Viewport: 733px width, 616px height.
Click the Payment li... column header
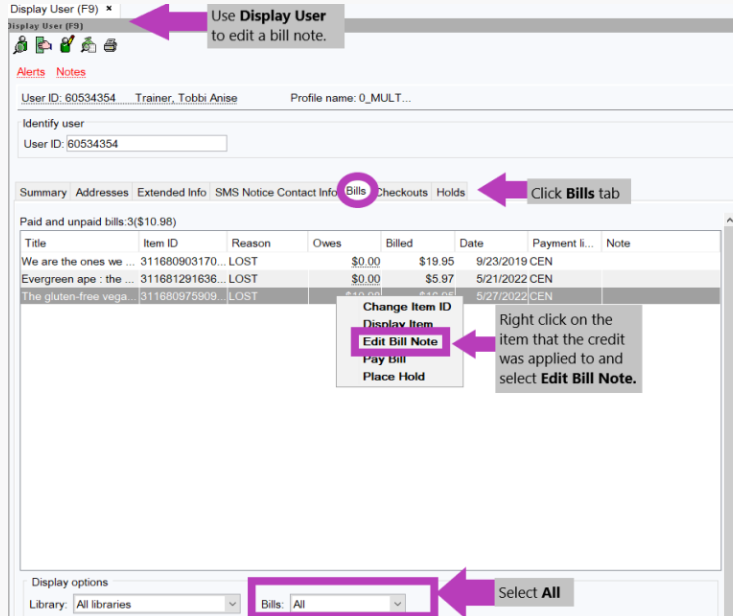(565, 243)
